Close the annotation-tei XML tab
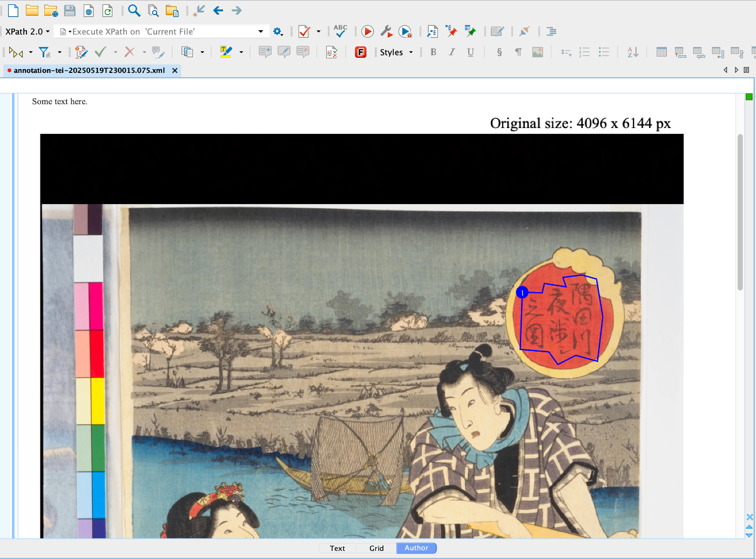This screenshot has height=559, width=756. [175, 70]
